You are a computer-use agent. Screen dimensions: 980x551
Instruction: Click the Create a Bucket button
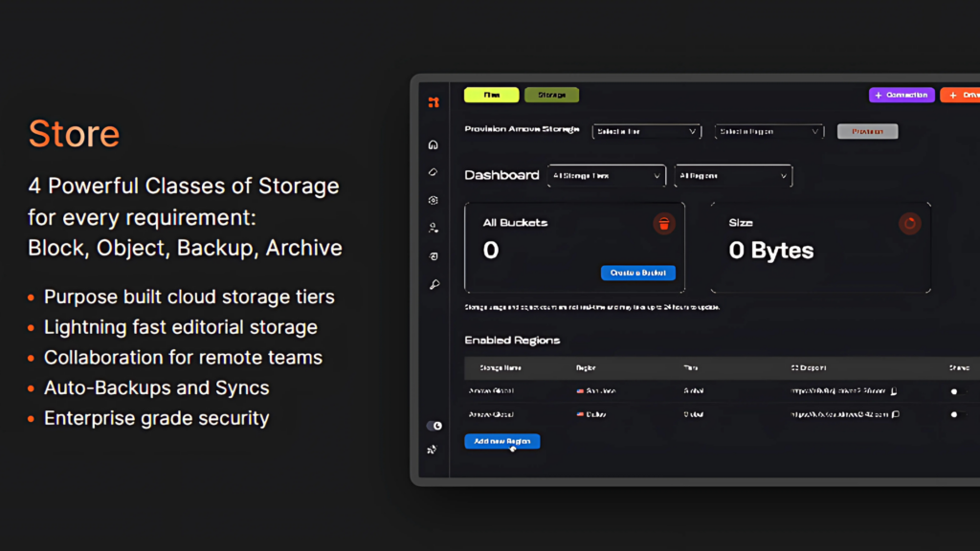click(638, 273)
